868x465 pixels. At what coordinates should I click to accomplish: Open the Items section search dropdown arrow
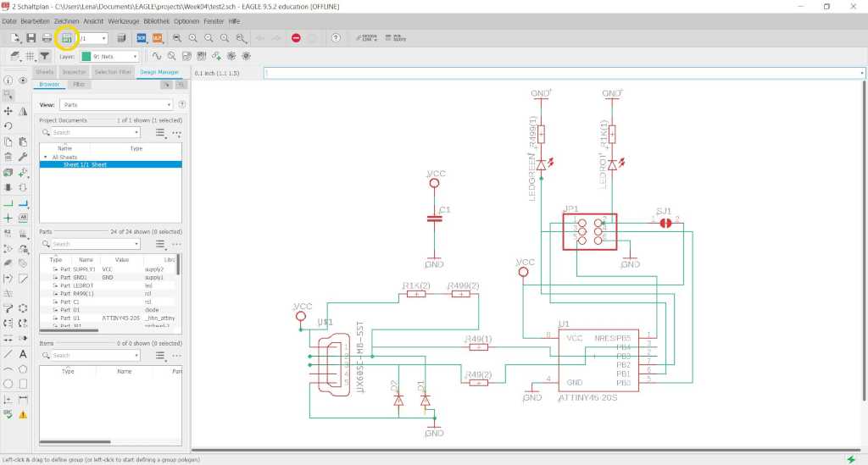[136, 356]
